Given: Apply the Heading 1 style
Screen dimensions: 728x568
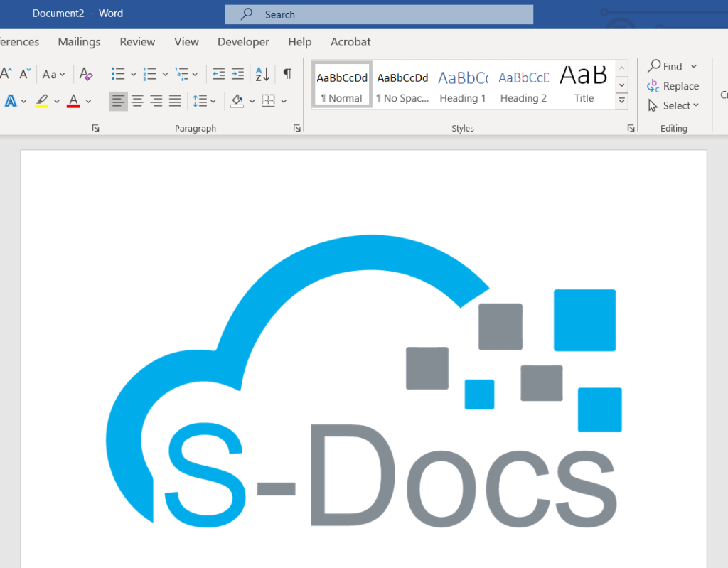Looking at the screenshot, I should (463, 85).
